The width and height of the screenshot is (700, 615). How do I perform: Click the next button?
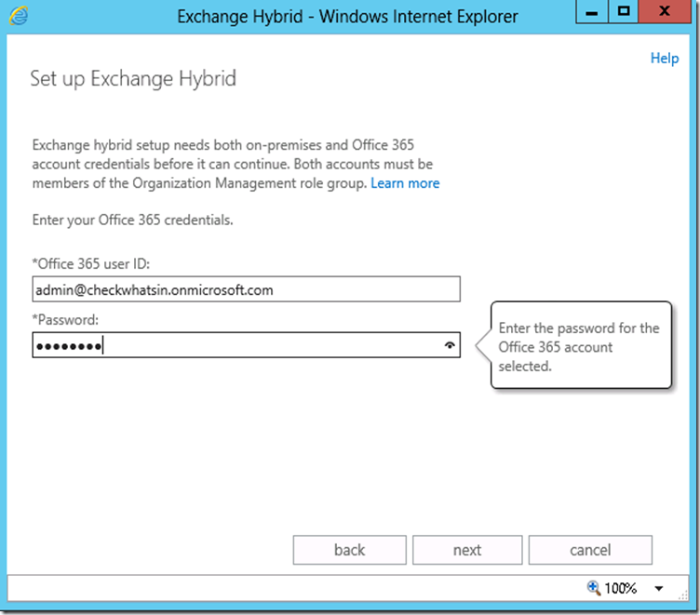pos(467,550)
